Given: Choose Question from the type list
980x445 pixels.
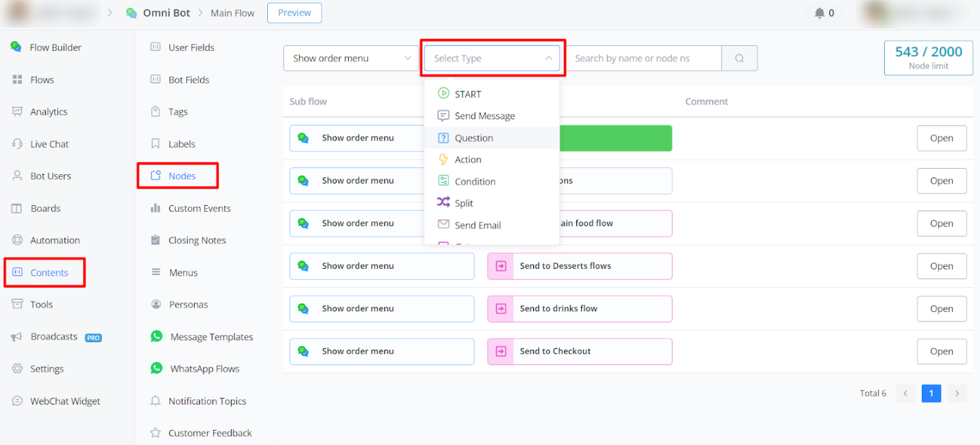Looking at the screenshot, I should point(474,138).
